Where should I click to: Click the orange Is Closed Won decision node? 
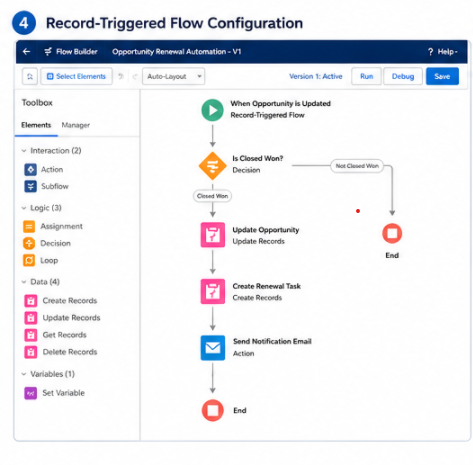pos(213,166)
